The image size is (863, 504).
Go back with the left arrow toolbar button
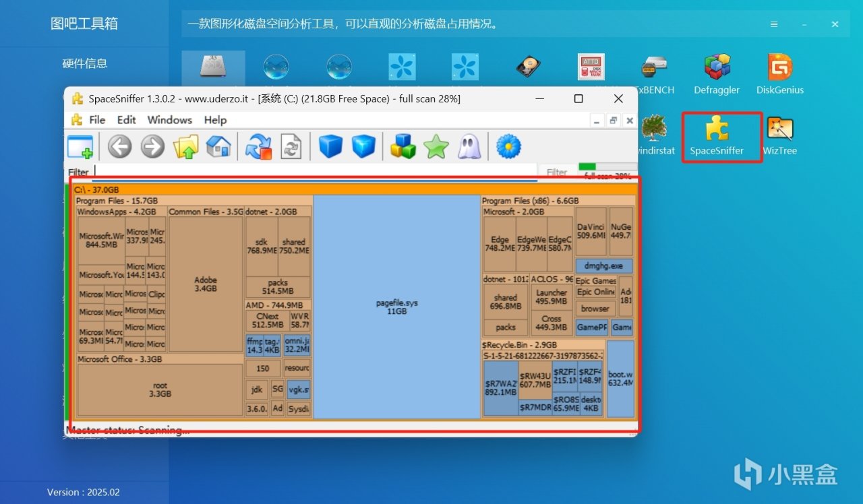[119, 146]
